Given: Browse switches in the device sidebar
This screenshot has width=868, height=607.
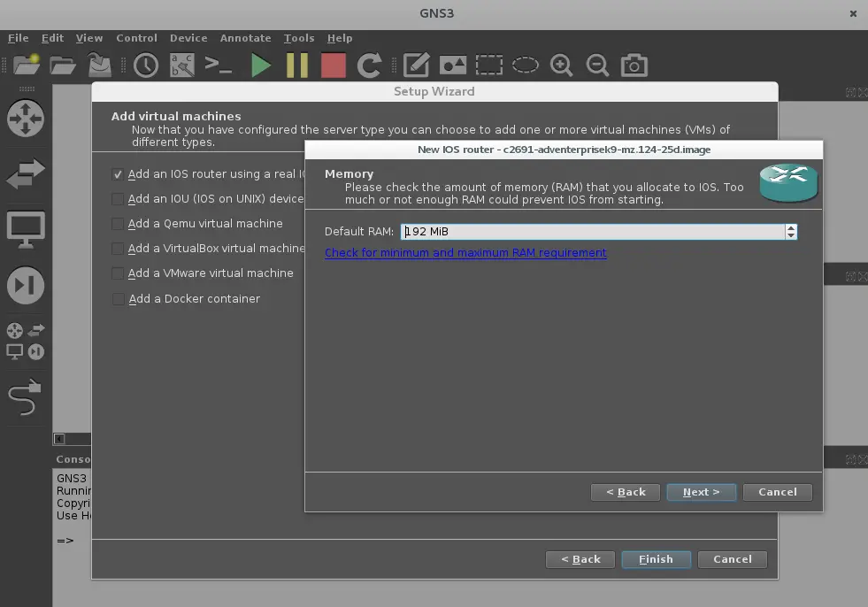Looking at the screenshot, I should click(x=26, y=173).
